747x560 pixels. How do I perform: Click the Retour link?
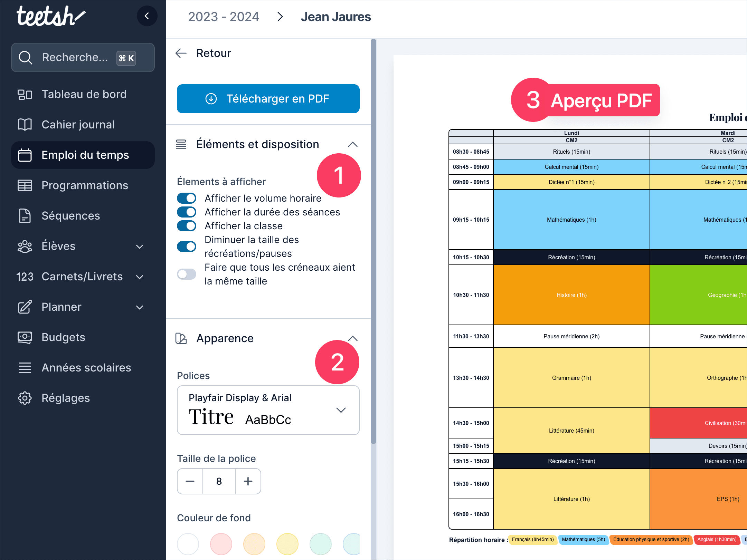click(214, 53)
